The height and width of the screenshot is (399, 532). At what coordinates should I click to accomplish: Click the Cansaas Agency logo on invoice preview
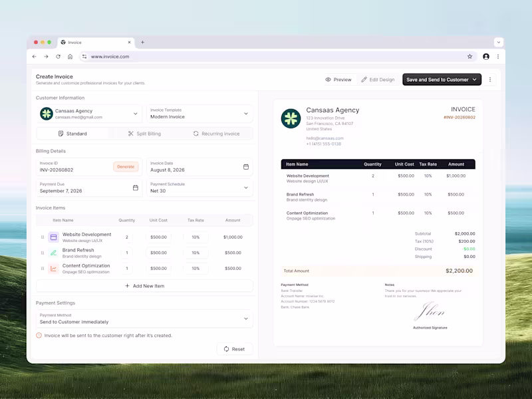point(291,118)
